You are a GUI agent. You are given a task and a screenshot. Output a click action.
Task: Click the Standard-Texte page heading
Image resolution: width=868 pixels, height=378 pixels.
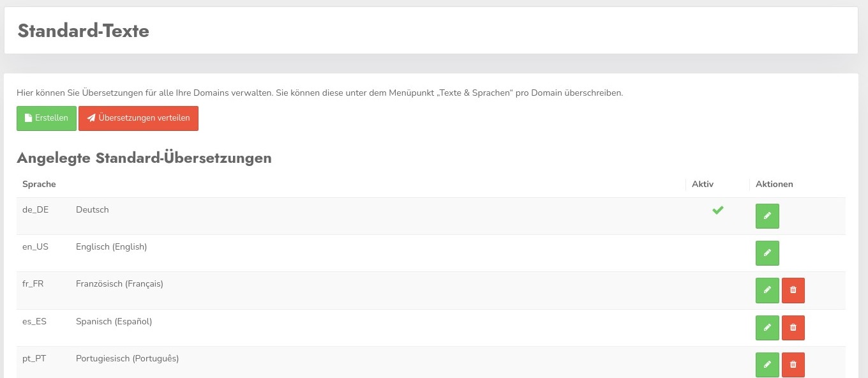(x=84, y=31)
